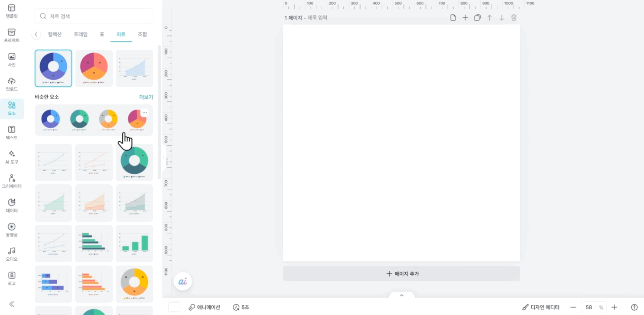Select the large teal donut chart thumbnail
This screenshot has width=644, height=315.
[x=135, y=163]
